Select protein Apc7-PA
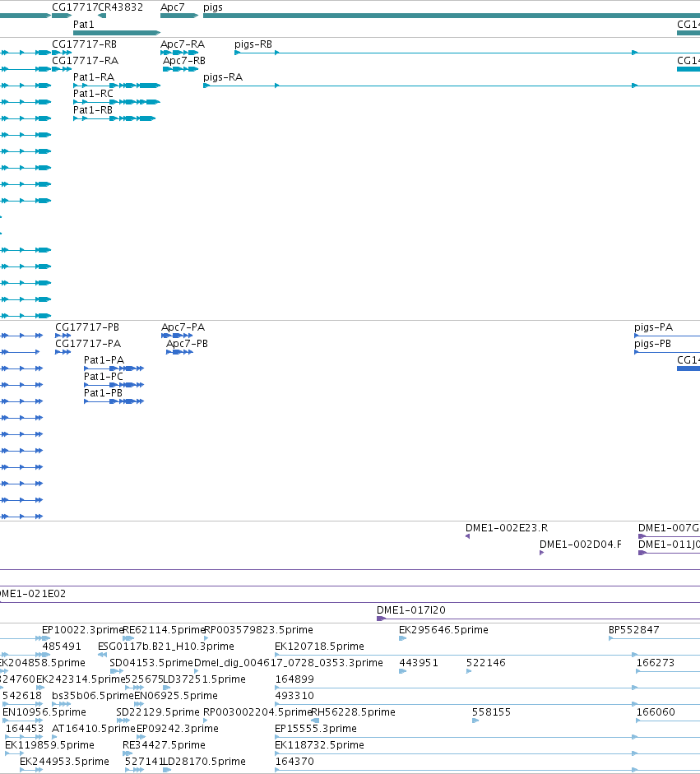The image size is (700, 774). (x=183, y=327)
